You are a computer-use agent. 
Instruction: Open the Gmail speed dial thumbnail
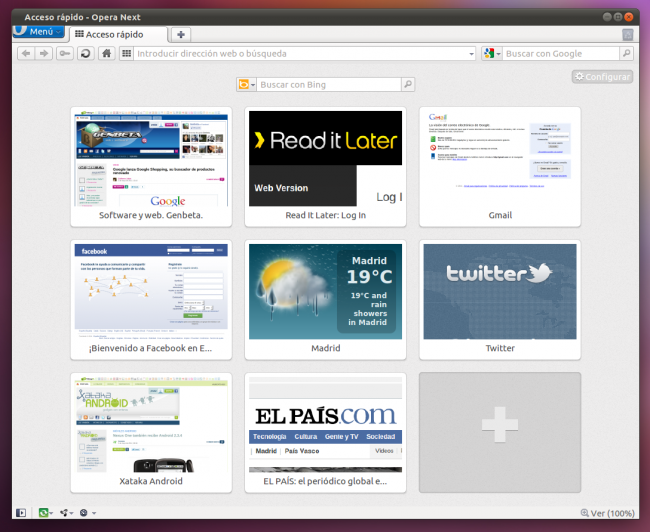(500, 158)
